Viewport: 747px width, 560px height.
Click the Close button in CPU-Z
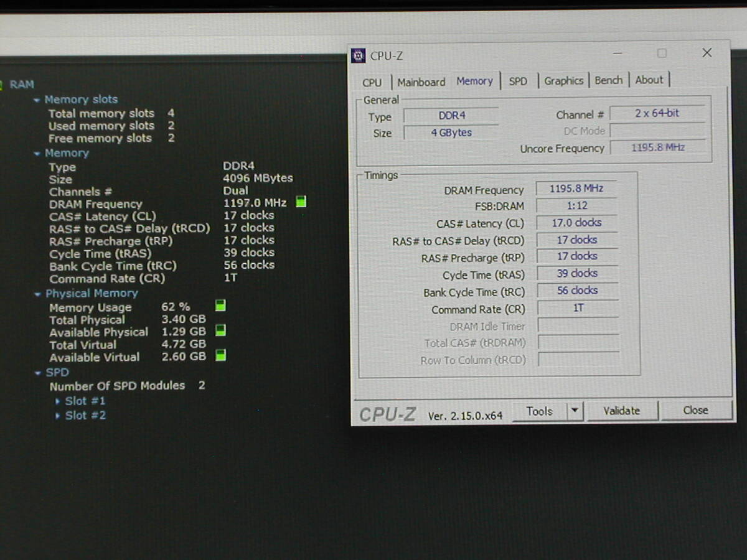pyautogui.click(x=695, y=410)
